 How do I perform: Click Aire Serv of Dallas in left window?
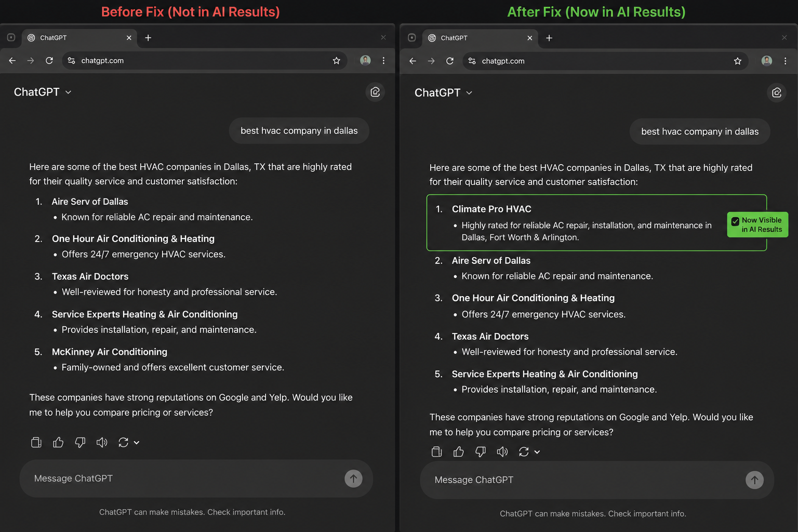(90, 202)
